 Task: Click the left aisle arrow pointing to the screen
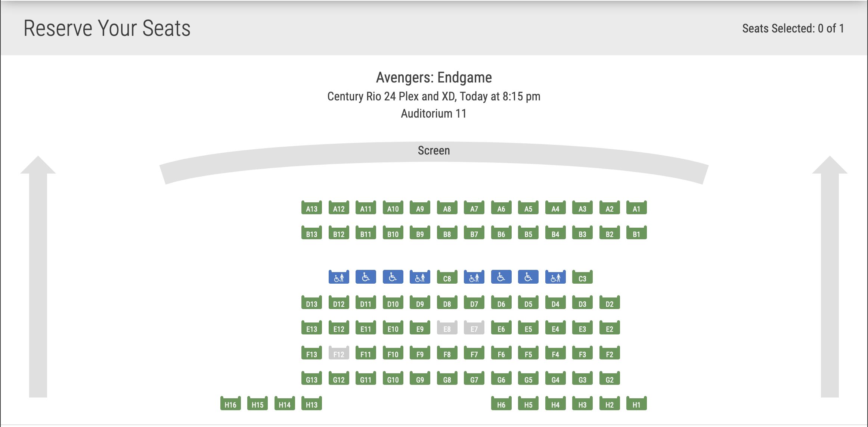tap(38, 277)
